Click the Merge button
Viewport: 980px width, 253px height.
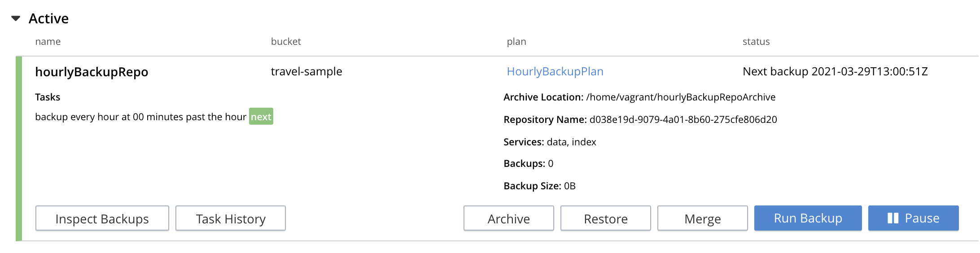click(702, 218)
